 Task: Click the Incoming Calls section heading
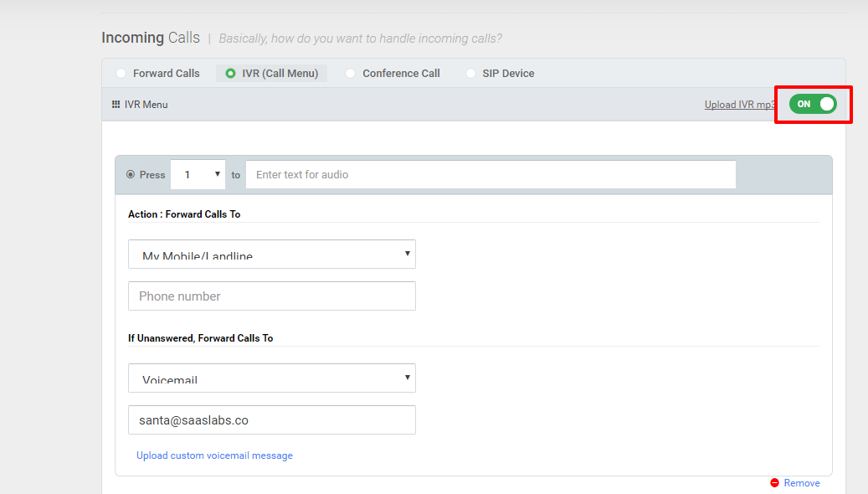click(x=151, y=38)
